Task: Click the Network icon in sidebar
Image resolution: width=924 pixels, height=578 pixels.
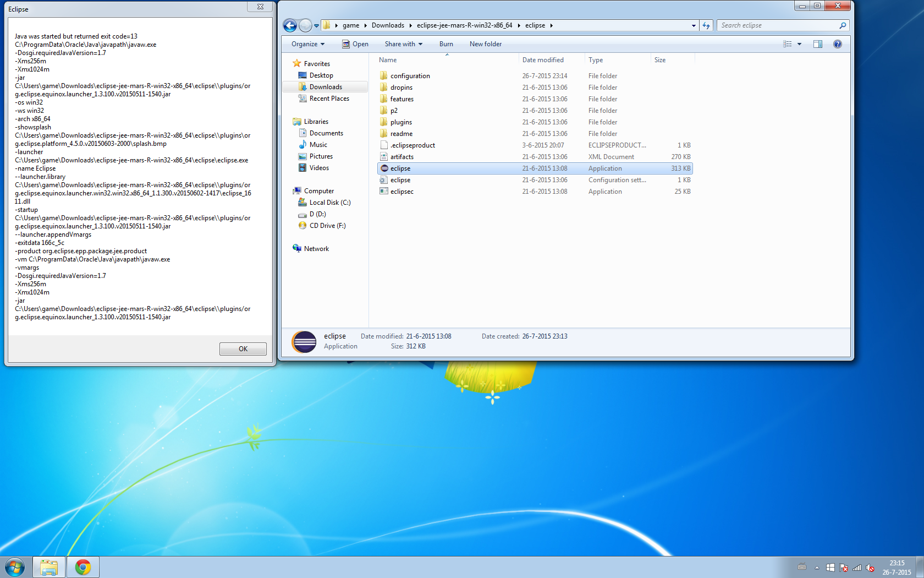Action: click(297, 249)
